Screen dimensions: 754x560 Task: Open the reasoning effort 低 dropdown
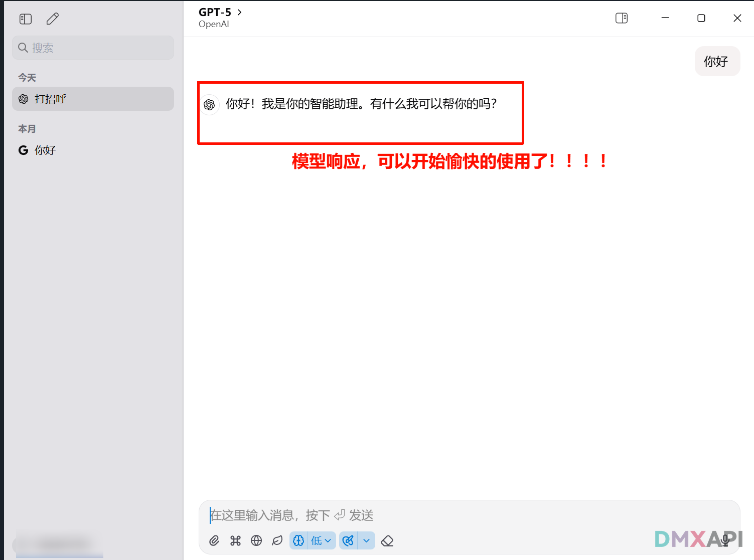click(x=322, y=540)
